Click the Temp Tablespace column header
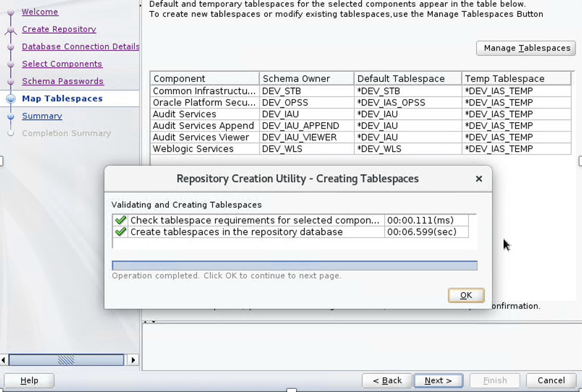 pyautogui.click(x=516, y=79)
